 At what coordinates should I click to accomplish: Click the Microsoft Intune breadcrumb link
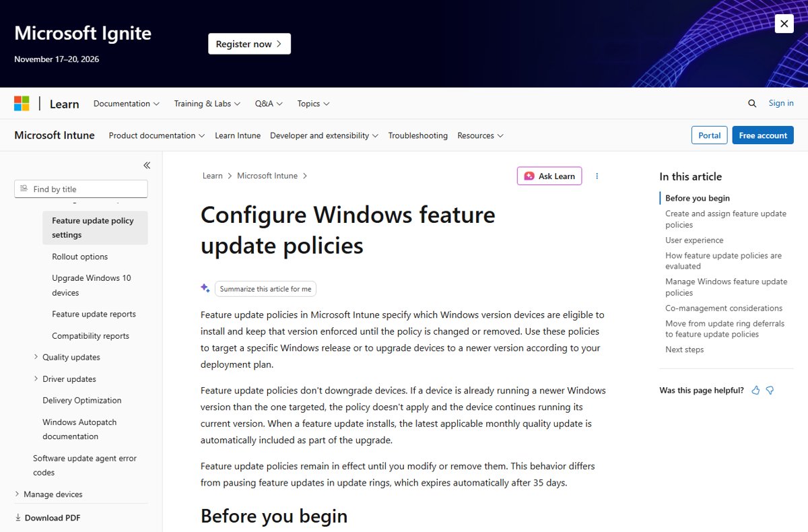coord(267,176)
